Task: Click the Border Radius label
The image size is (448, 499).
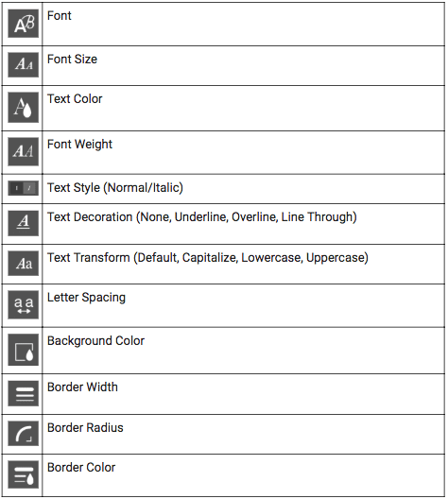Action: tap(85, 428)
